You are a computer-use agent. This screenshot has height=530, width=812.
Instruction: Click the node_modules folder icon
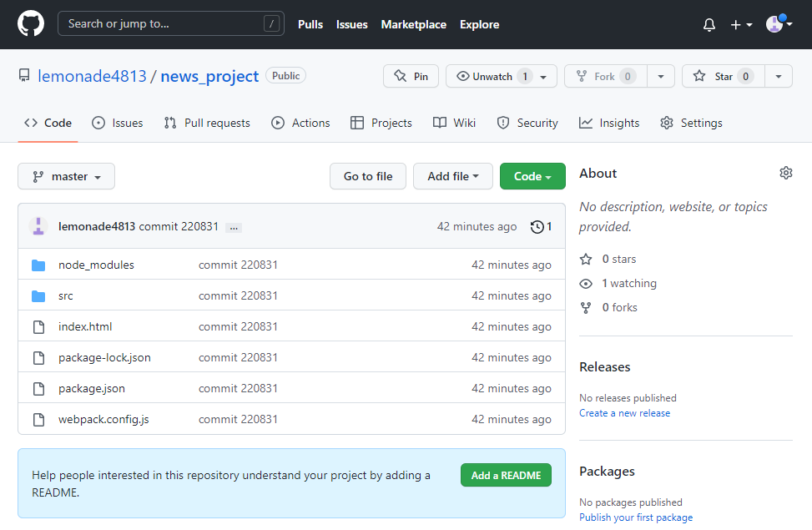38,265
